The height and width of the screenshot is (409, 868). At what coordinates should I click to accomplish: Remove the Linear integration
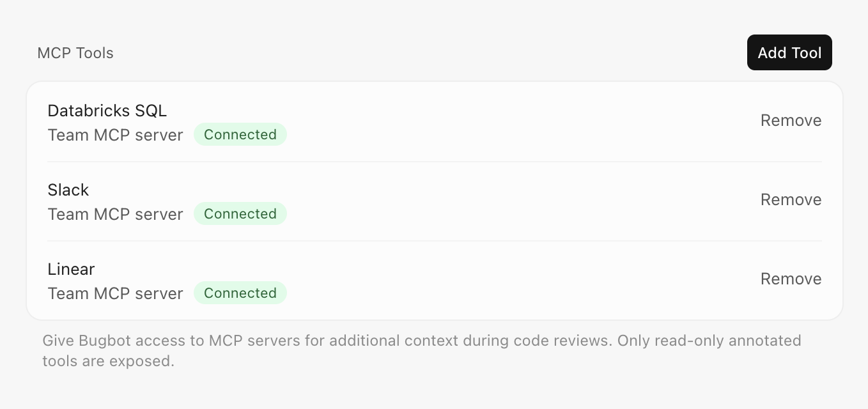791,279
